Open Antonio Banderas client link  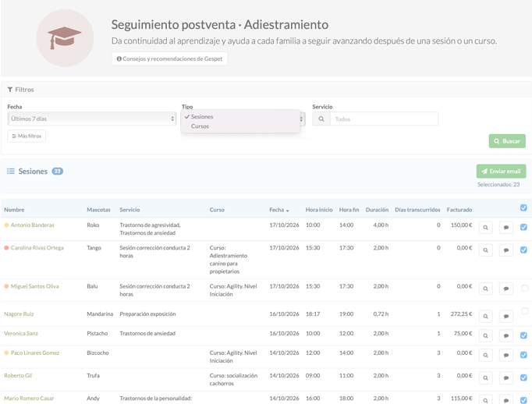(32, 225)
